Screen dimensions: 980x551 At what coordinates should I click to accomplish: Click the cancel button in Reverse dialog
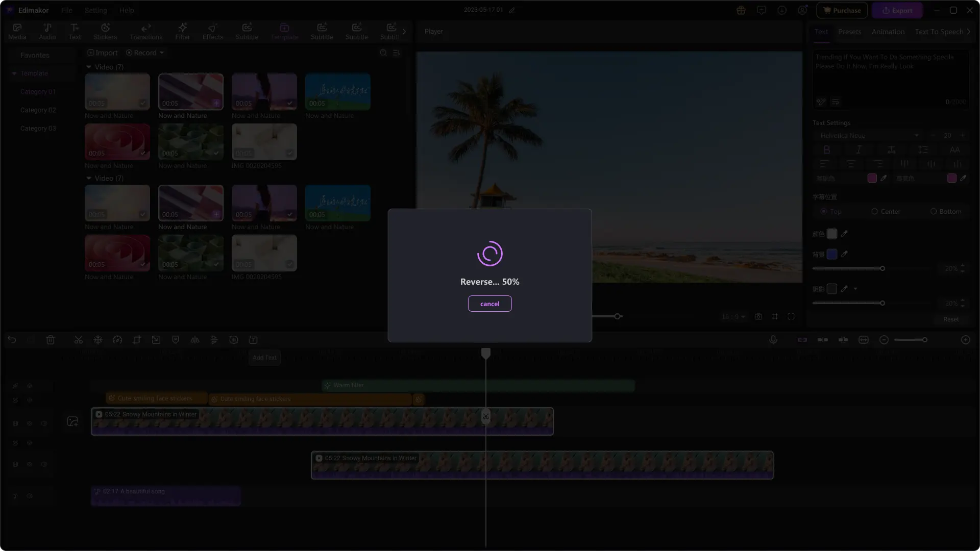coord(489,304)
